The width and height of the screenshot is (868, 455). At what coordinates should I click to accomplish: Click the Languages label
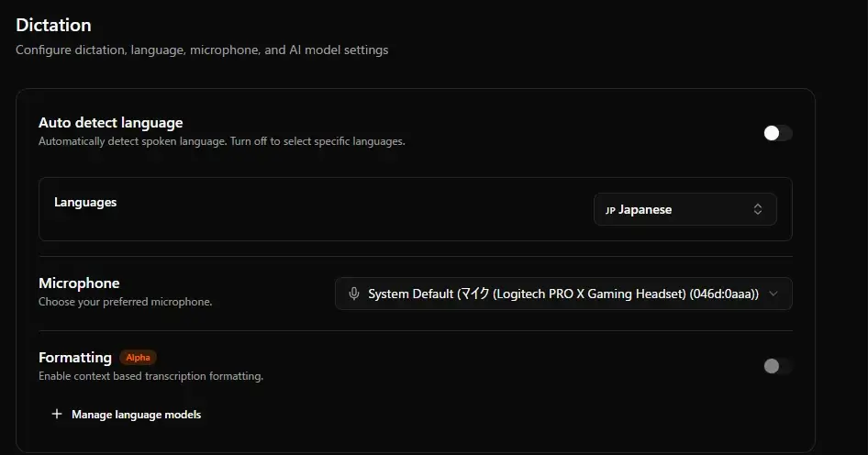tap(85, 202)
